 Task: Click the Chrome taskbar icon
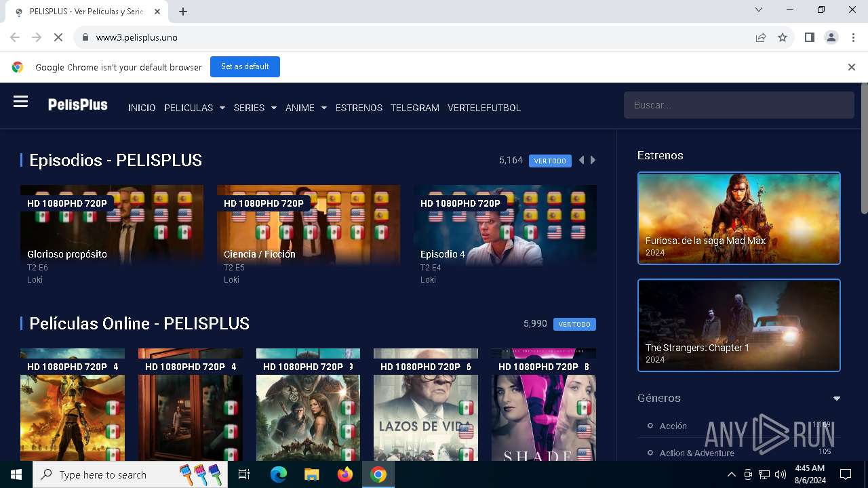(378, 474)
